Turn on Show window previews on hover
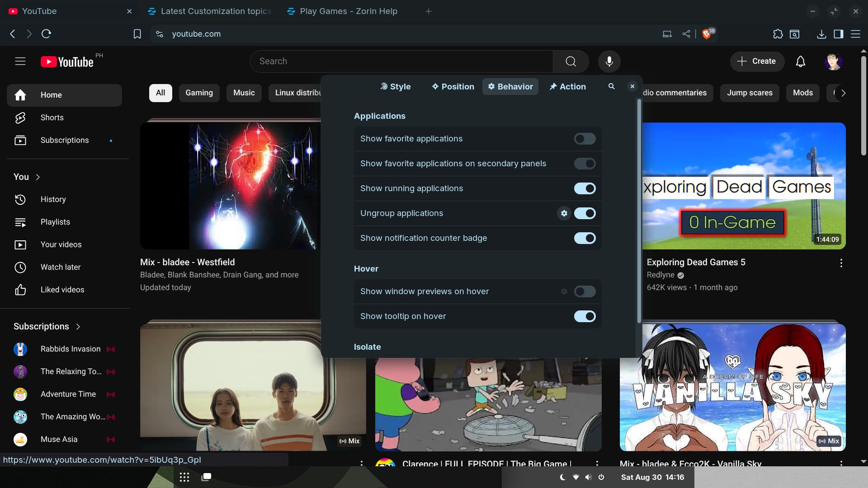The image size is (868, 488). point(585,291)
